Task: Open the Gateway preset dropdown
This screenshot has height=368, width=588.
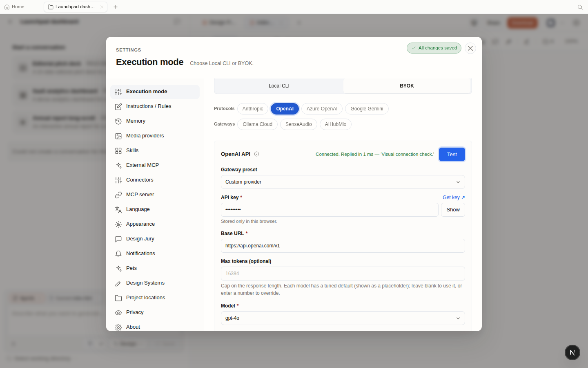Action: (343, 182)
